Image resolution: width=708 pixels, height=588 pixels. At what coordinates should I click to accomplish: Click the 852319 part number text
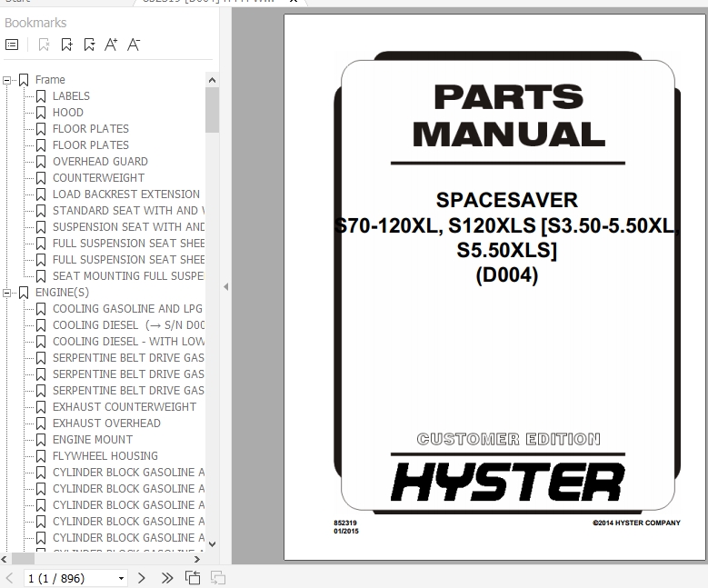tap(345, 523)
